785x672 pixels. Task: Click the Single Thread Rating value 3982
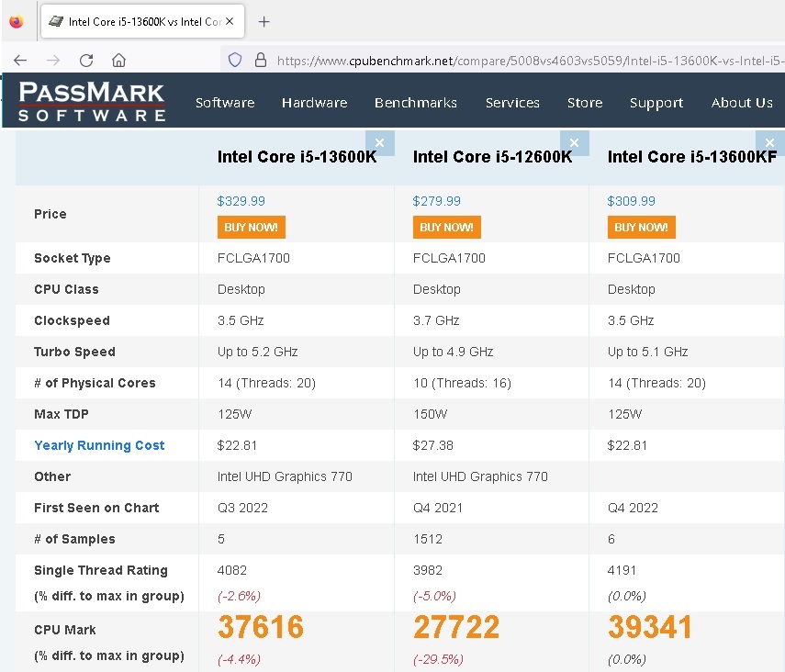click(x=428, y=570)
